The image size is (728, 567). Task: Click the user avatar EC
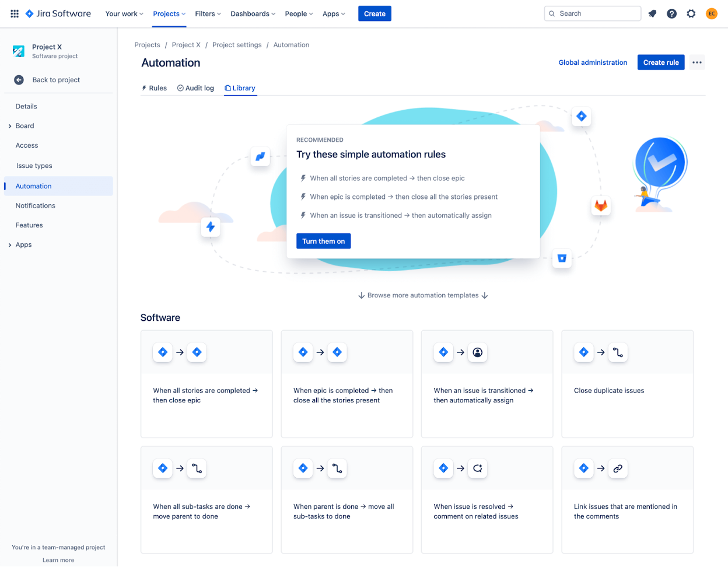pos(711,13)
